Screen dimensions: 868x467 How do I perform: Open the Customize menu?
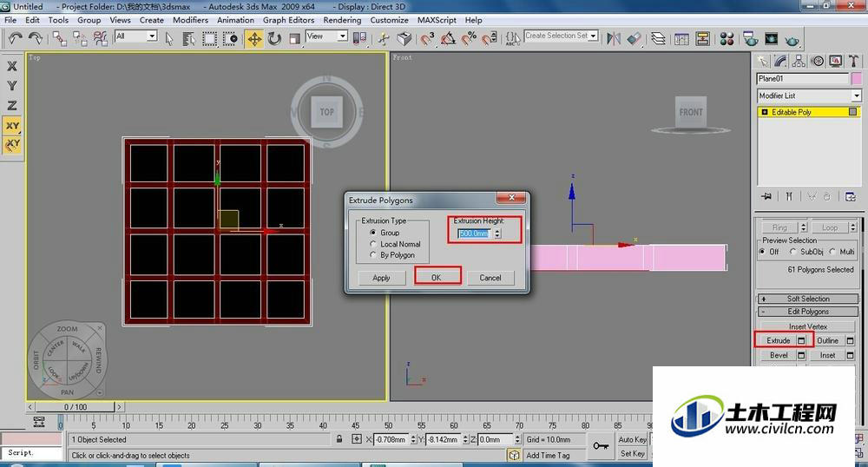click(x=389, y=20)
